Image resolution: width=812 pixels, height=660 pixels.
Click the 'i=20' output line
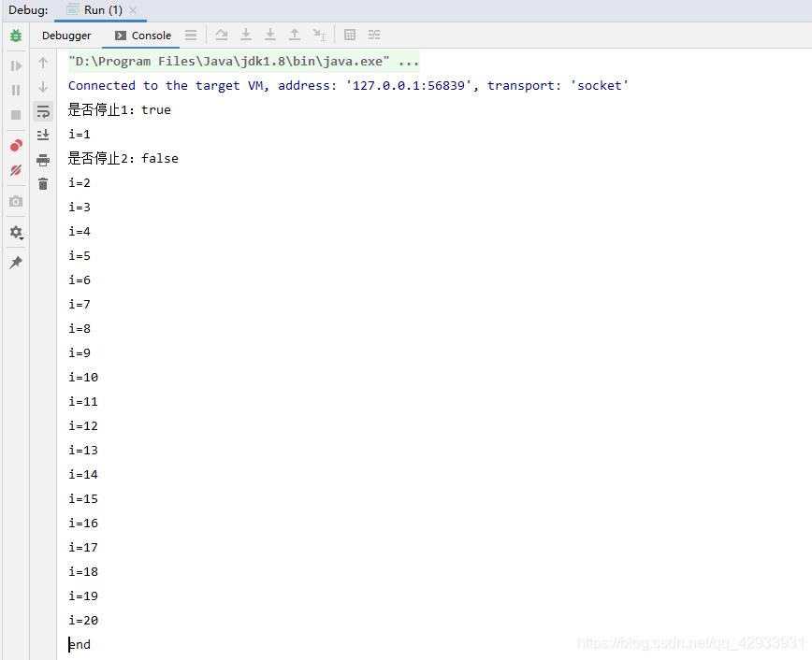(83, 620)
